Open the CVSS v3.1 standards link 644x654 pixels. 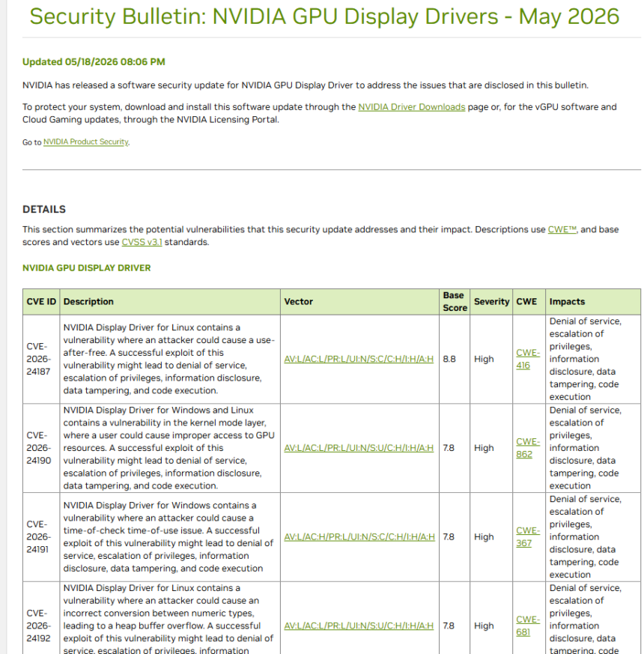142,242
